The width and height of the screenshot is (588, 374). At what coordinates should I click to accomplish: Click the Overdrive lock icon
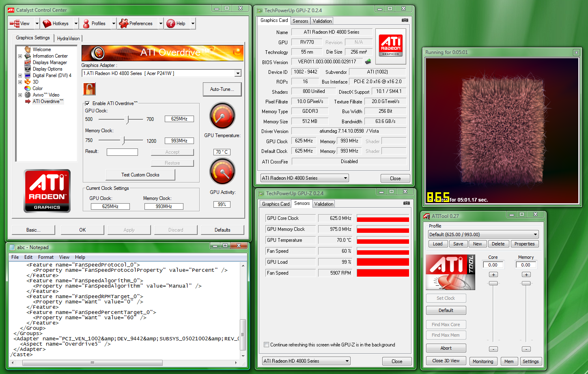click(89, 89)
